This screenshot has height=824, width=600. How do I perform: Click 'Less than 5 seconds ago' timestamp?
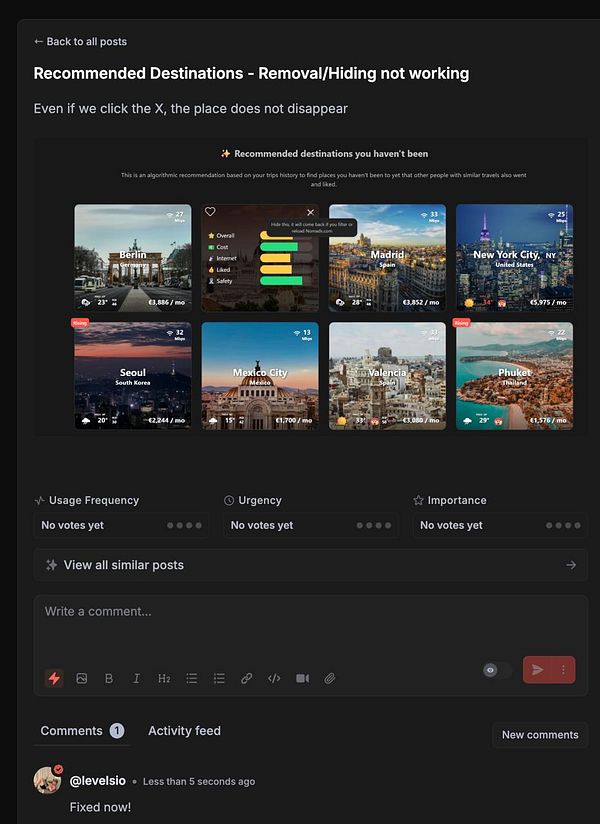[x=199, y=781]
